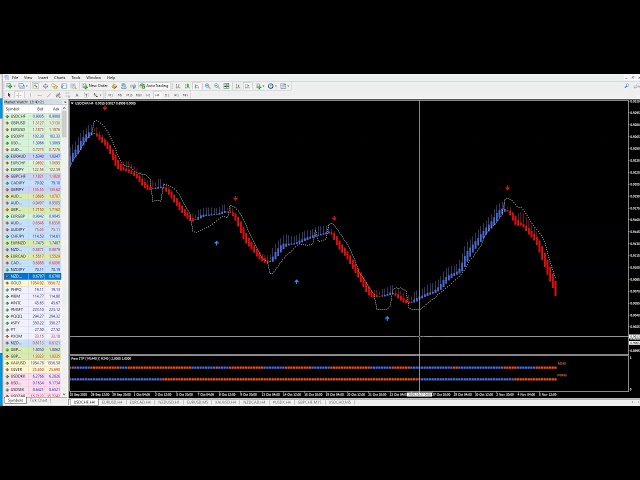Open the Insert menu
Image resolution: width=640 pixels, height=480 pixels.
[43, 77]
